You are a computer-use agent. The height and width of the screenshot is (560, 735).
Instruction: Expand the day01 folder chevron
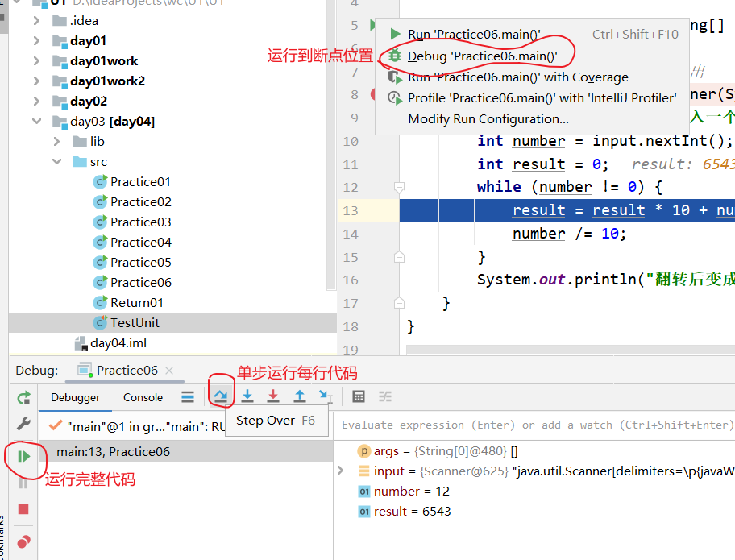(x=36, y=41)
